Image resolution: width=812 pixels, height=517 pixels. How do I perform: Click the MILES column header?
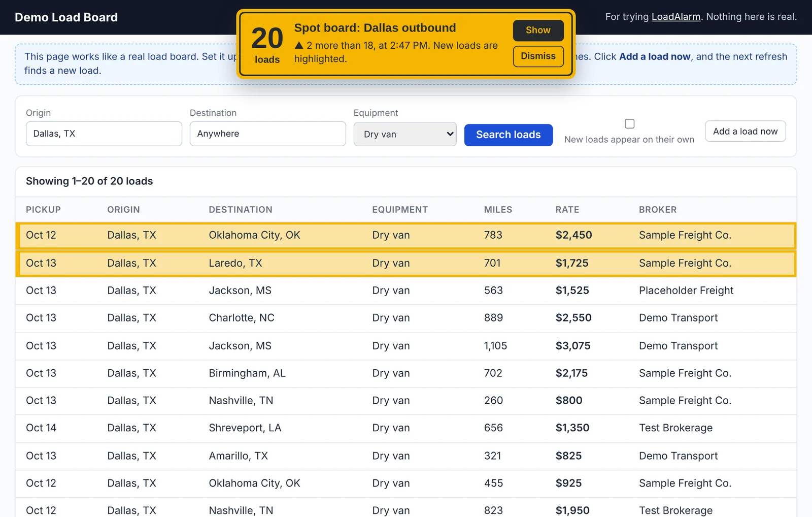coord(498,210)
